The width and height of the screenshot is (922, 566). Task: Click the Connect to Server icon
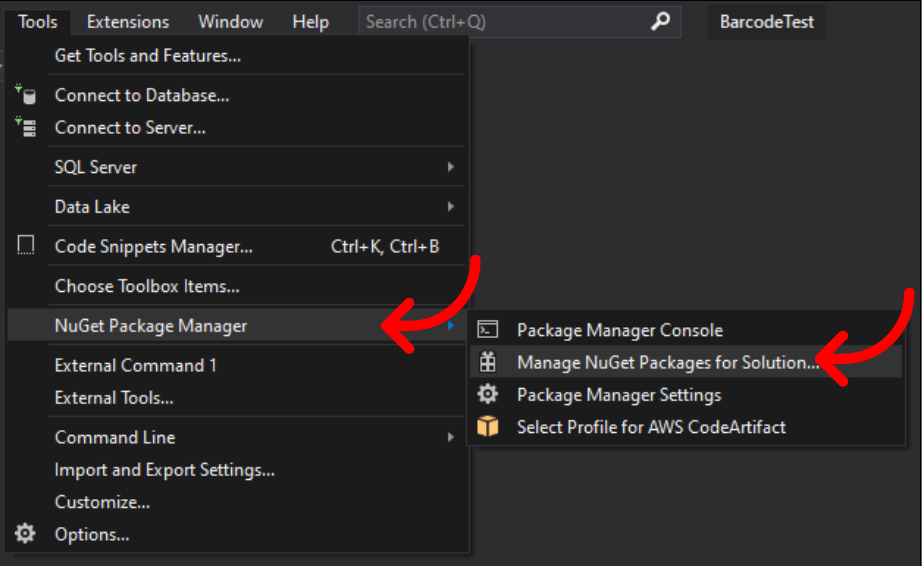[x=26, y=127]
